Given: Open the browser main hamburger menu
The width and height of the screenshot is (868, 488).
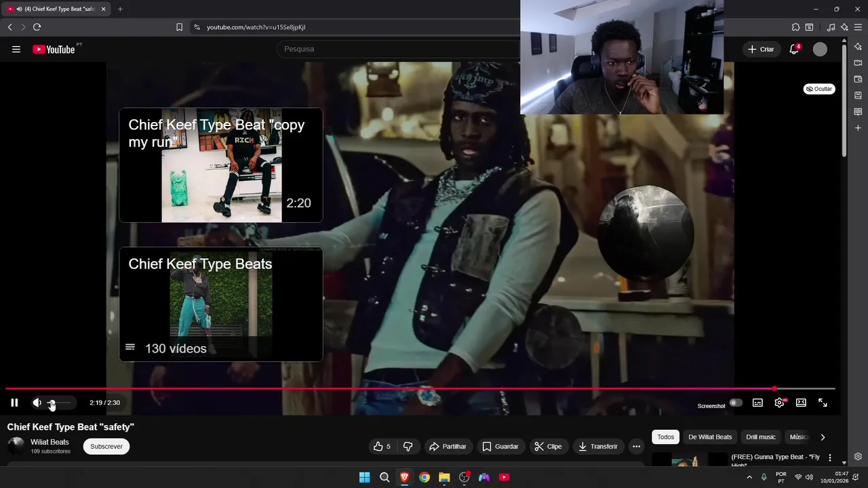Looking at the screenshot, I should click(x=858, y=27).
